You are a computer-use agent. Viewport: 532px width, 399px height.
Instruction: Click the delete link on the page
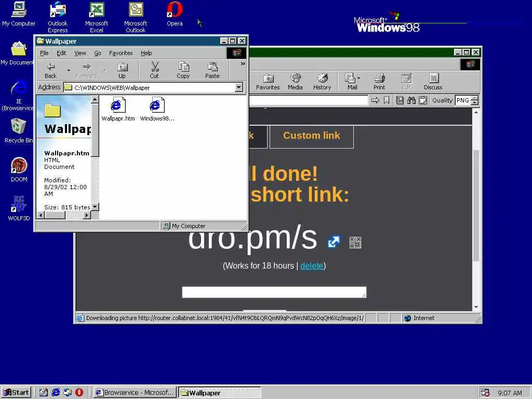[312, 265]
